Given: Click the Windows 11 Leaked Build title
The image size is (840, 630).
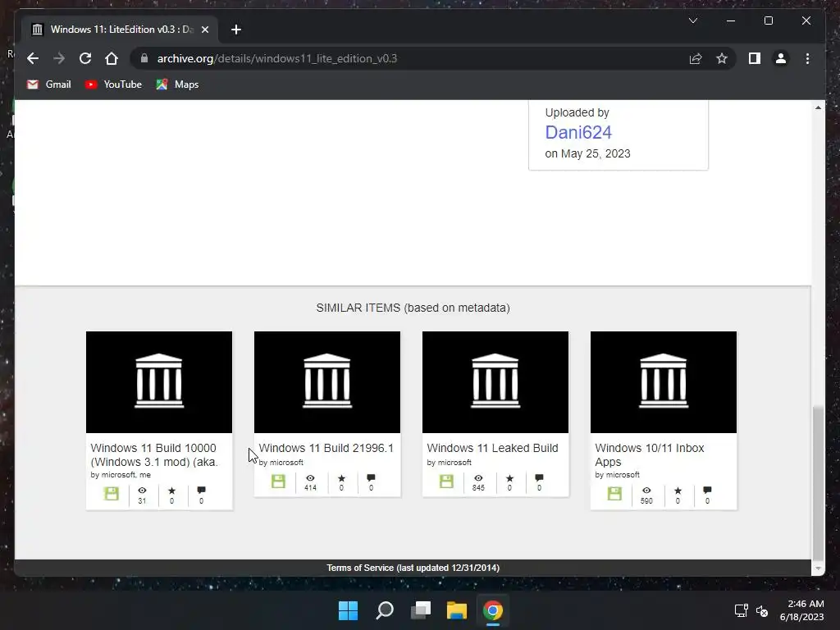Looking at the screenshot, I should pos(492,448).
